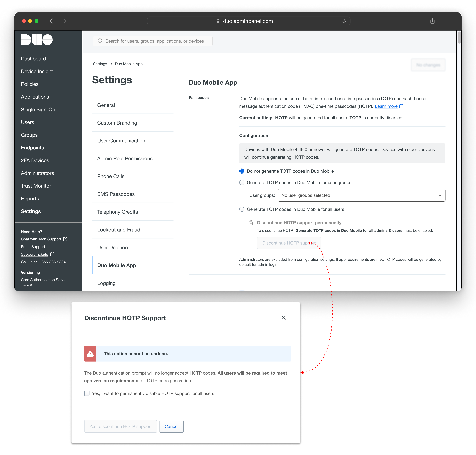Click the search users and groups field
Screen dimensions: 476x455
pos(152,41)
